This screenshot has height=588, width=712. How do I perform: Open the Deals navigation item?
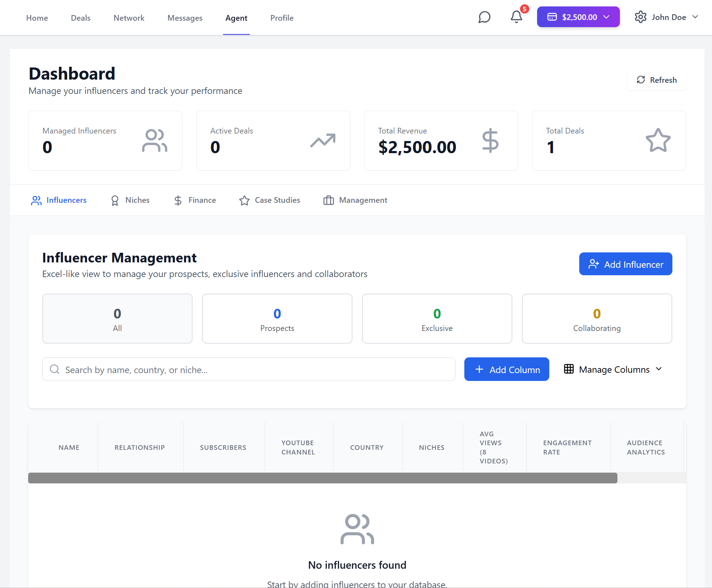click(81, 18)
